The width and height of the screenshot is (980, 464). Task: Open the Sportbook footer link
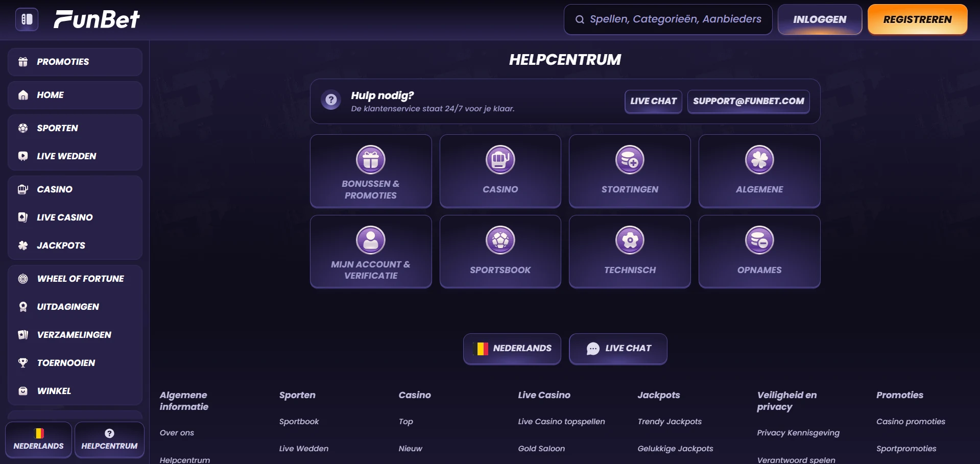299,422
